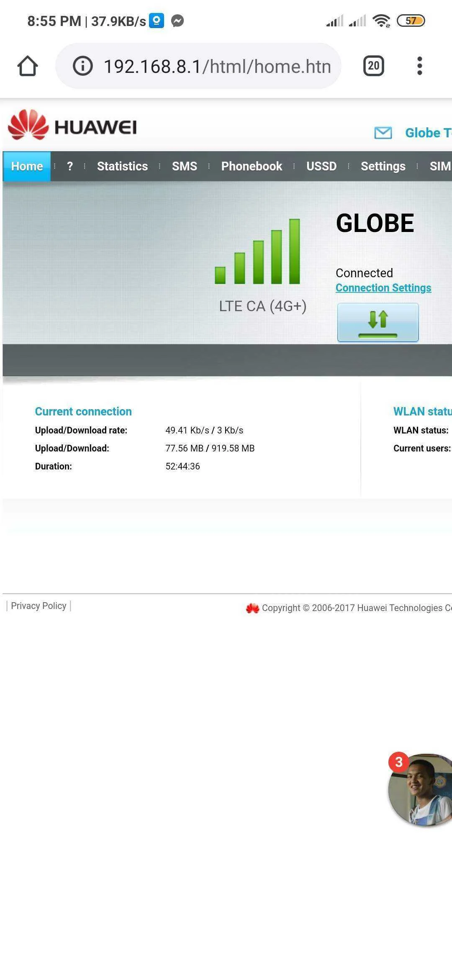Click the Connected status text
The height and width of the screenshot is (980, 452).
[364, 273]
